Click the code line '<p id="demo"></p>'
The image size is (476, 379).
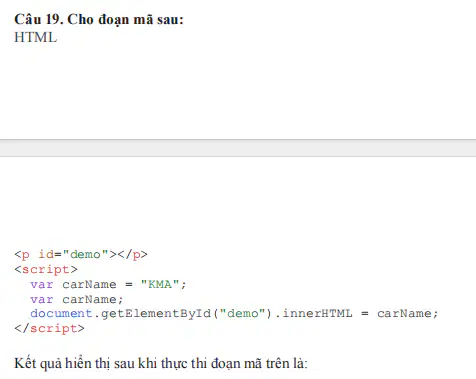pos(81,255)
